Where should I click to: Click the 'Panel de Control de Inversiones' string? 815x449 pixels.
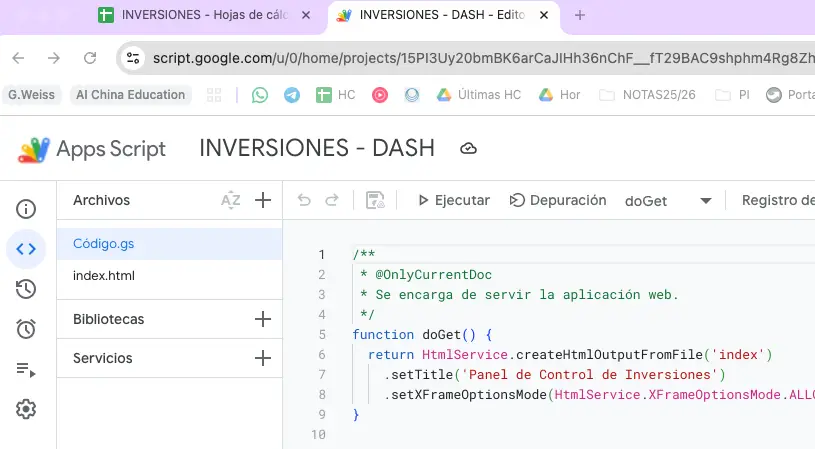[589, 375]
